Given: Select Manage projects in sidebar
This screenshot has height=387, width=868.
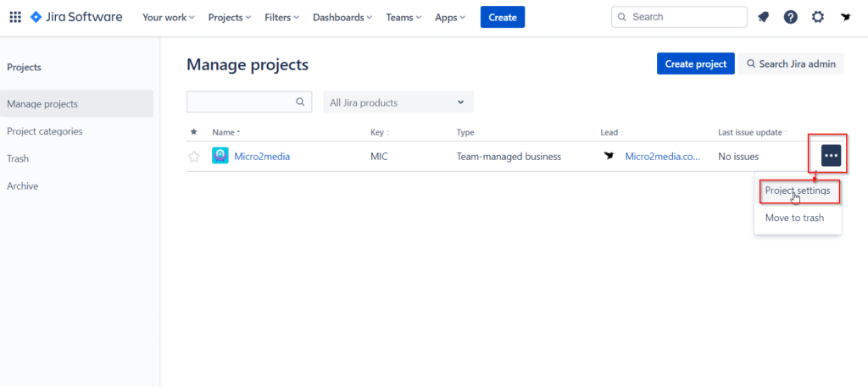Looking at the screenshot, I should (77, 103).
